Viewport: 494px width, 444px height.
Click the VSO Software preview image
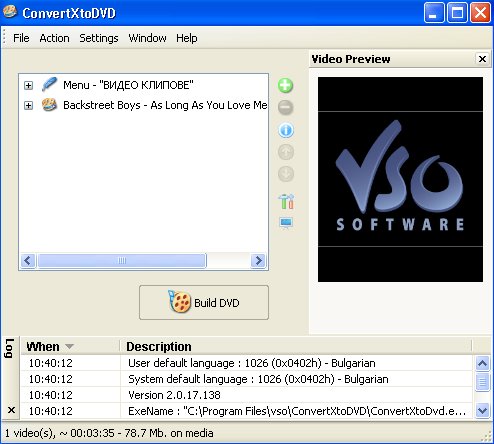[400, 179]
